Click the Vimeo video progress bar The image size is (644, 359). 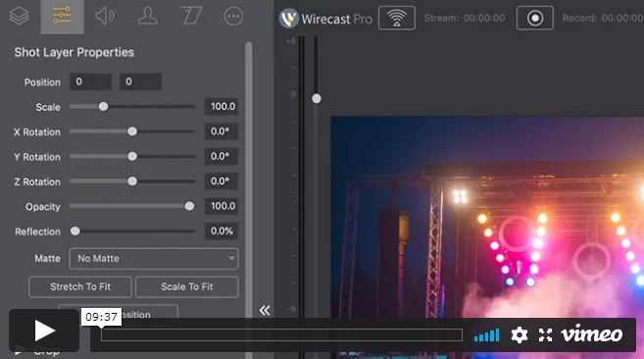click(281, 335)
